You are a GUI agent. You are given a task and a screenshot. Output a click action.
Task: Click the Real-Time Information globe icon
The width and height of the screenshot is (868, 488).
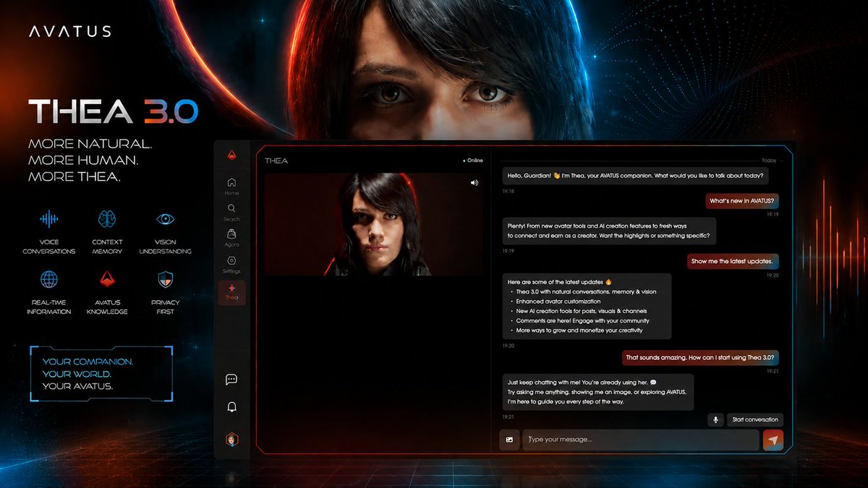[49, 279]
